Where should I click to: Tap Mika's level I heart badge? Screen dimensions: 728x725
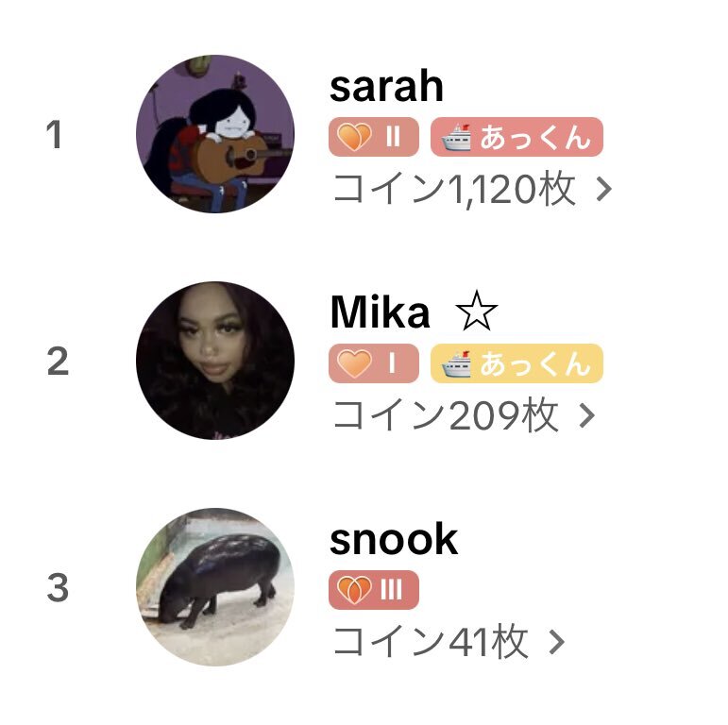point(374,363)
